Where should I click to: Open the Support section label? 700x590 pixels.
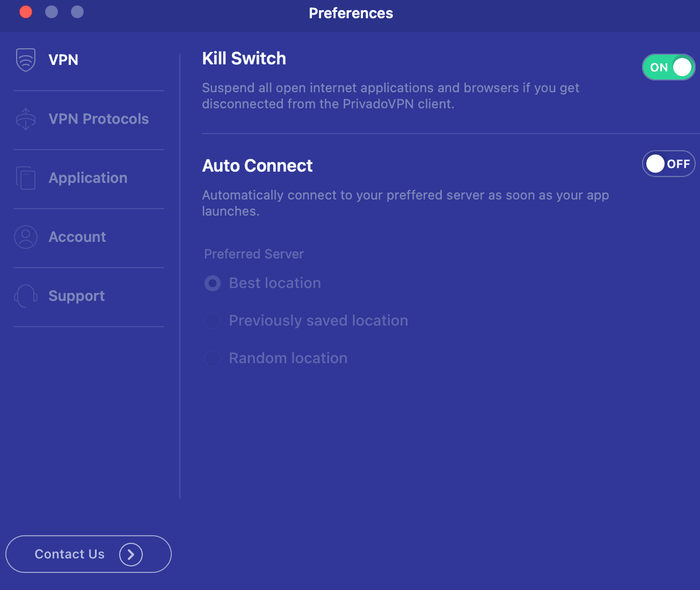click(77, 296)
